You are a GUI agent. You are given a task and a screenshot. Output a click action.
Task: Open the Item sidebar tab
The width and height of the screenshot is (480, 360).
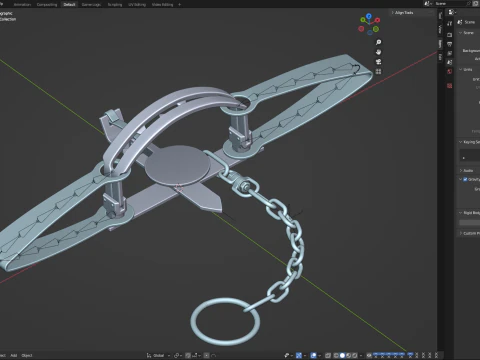tap(440, 44)
